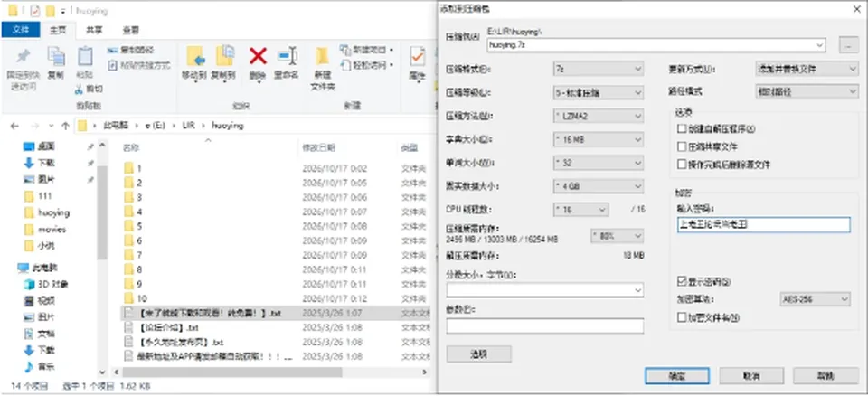The width and height of the screenshot is (868, 396).
Task: Open the word size 32 dropdown
Action: pos(598,163)
